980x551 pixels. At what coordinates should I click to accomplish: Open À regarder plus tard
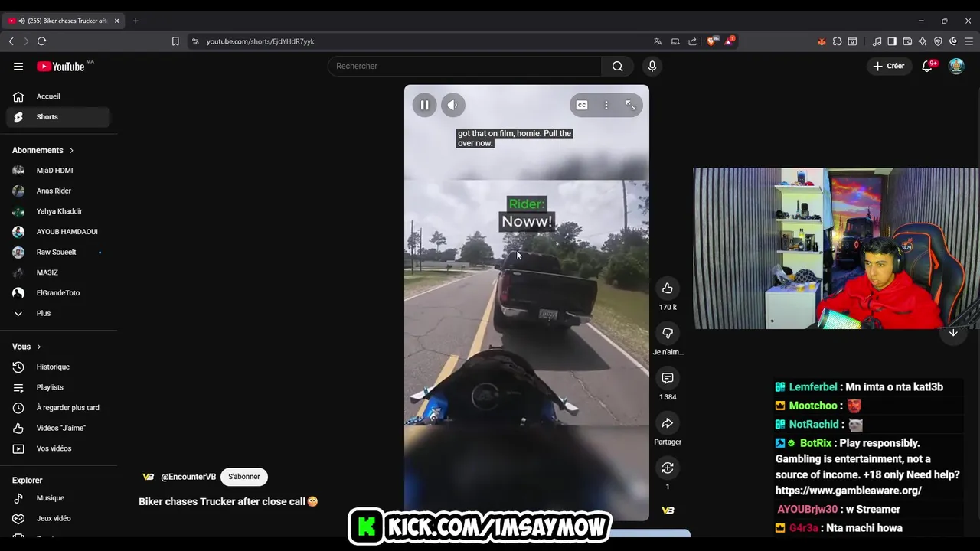coord(58,408)
